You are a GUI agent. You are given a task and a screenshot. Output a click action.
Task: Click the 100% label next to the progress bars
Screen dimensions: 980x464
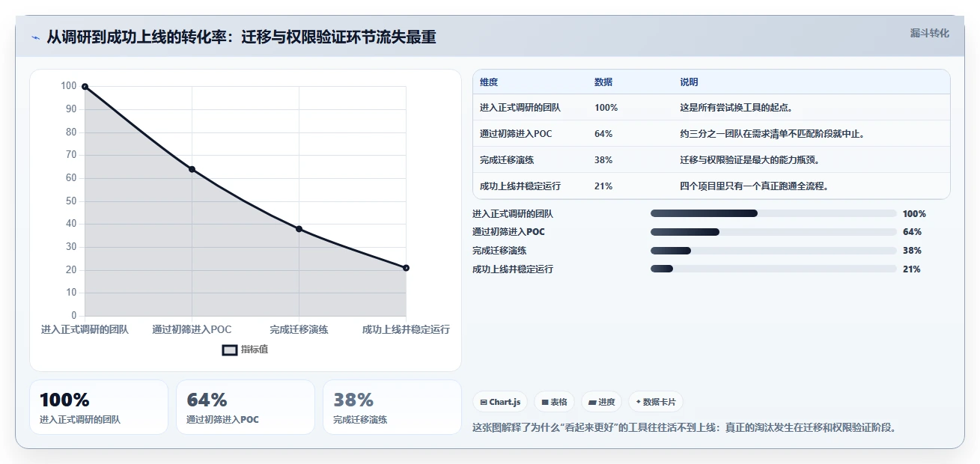click(x=914, y=213)
